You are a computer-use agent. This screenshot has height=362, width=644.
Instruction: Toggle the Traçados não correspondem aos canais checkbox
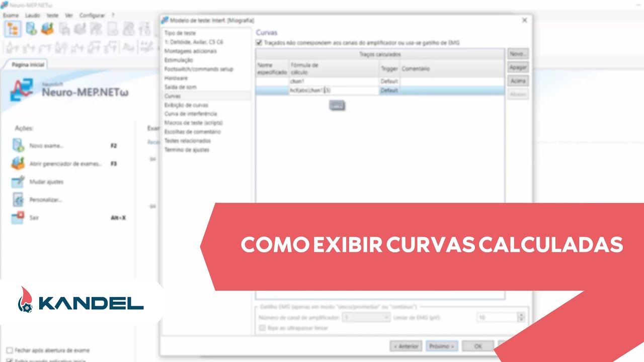tap(259, 43)
